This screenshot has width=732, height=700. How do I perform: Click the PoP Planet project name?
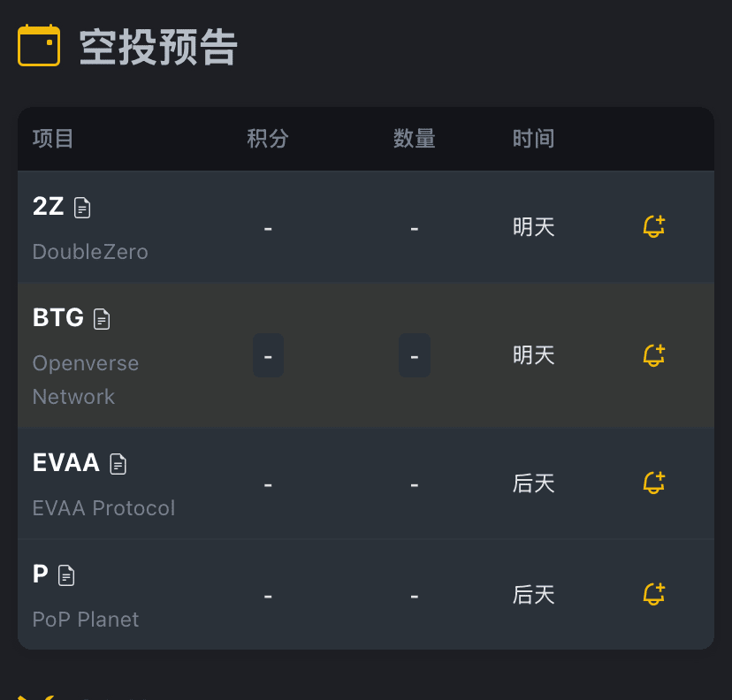pos(86,620)
